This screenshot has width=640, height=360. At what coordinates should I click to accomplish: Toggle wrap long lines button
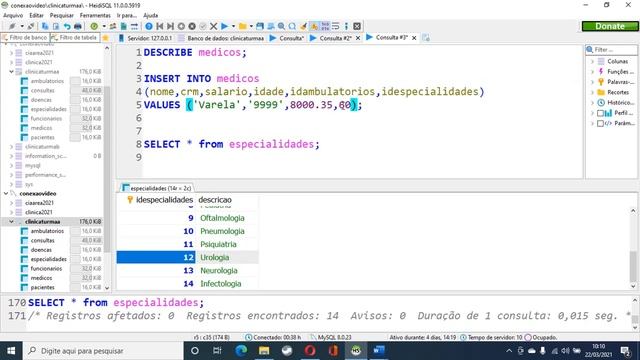click(x=336, y=26)
